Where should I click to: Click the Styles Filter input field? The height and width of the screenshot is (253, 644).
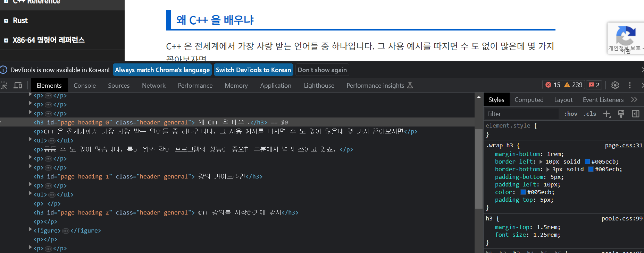tap(521, 114)
